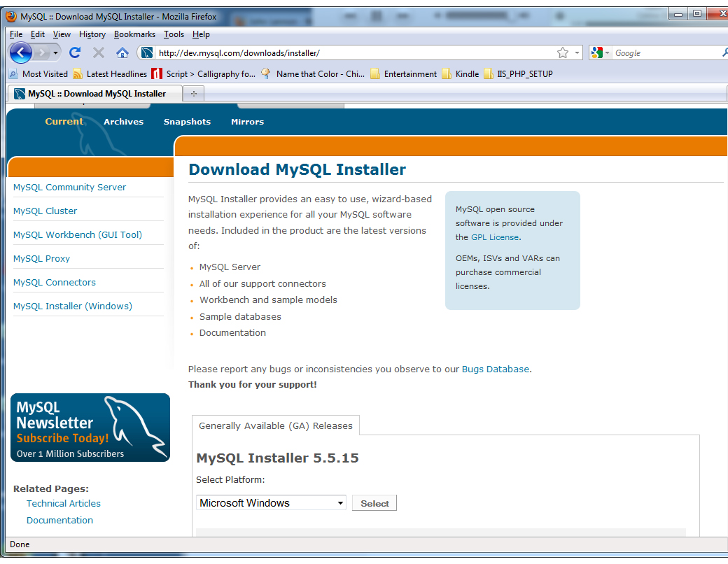
Task: Reload the page with the refresh icon
Action: pos(75,53)
